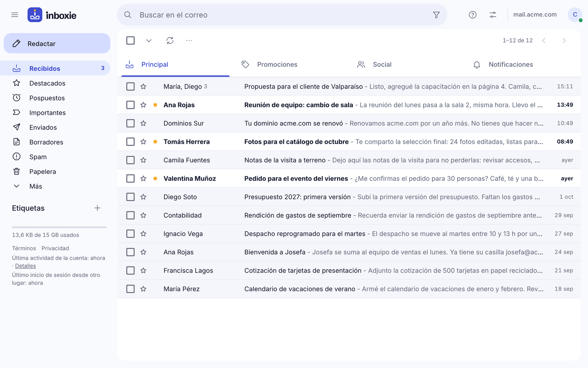Check the Camila Fuentes email

pos(130,160)
